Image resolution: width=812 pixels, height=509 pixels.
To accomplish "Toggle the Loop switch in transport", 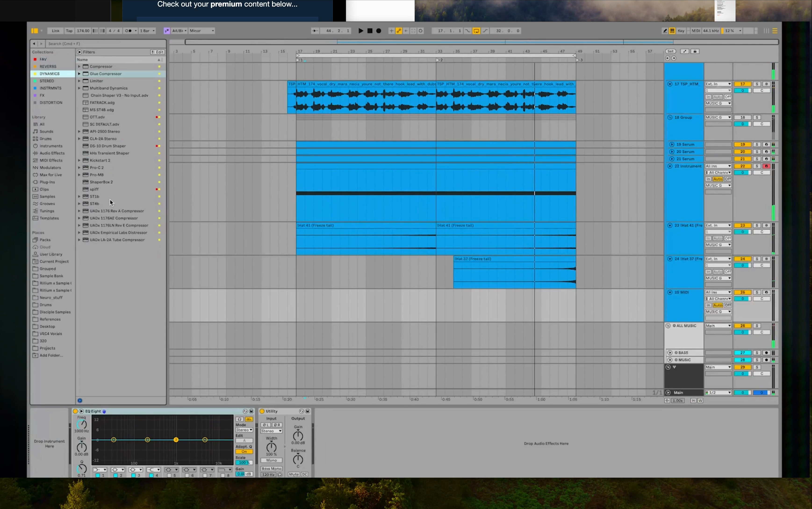I will 476,31.
